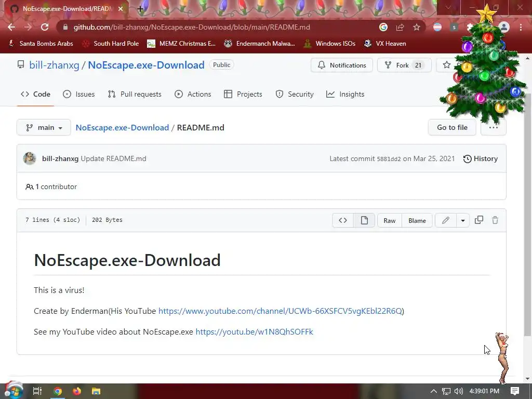Viewport: 532px width, 399px height.
Task: Close the NoEscape.exe-Download tab
Action: point(121,9)
